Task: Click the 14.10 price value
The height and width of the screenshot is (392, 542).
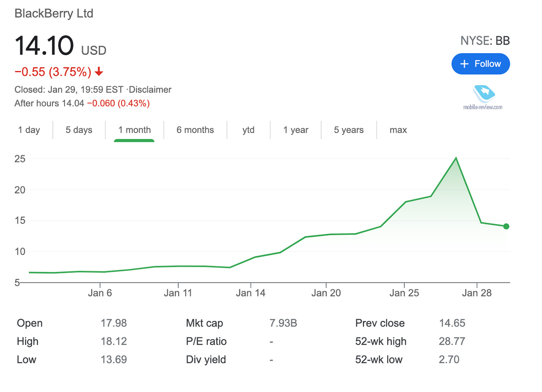Action: point(44,46)
